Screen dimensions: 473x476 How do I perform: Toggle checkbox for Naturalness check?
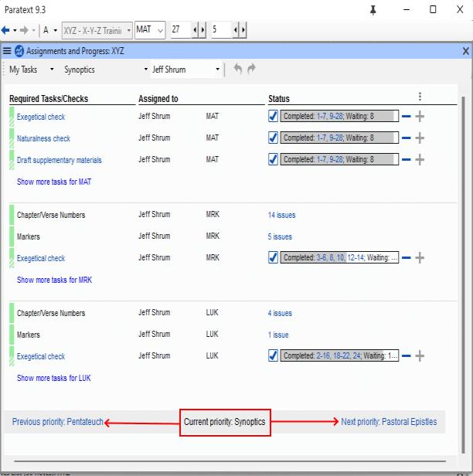tap(273, 138)
